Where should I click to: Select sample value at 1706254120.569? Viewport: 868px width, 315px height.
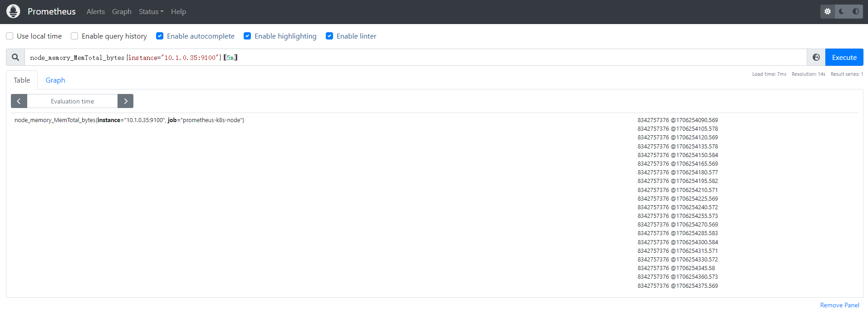[x=678, y=138]
